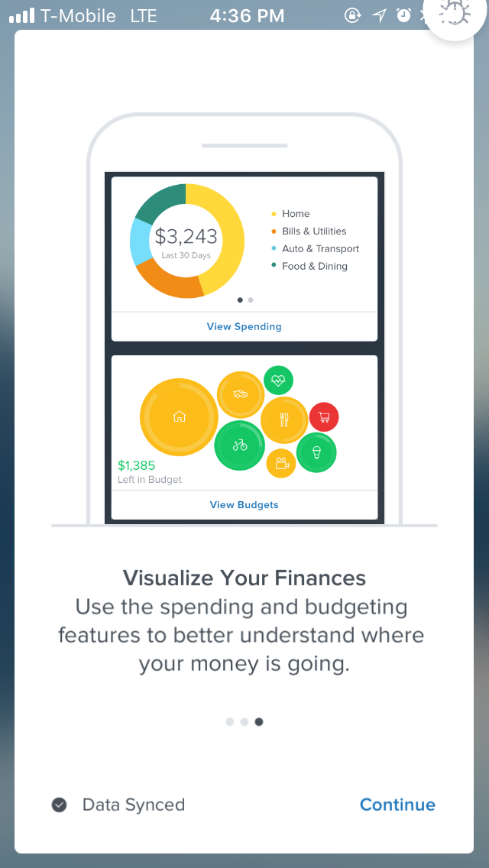489x868 pixels.
Task: Select the bicycle budget bubble
Action: 240,445
